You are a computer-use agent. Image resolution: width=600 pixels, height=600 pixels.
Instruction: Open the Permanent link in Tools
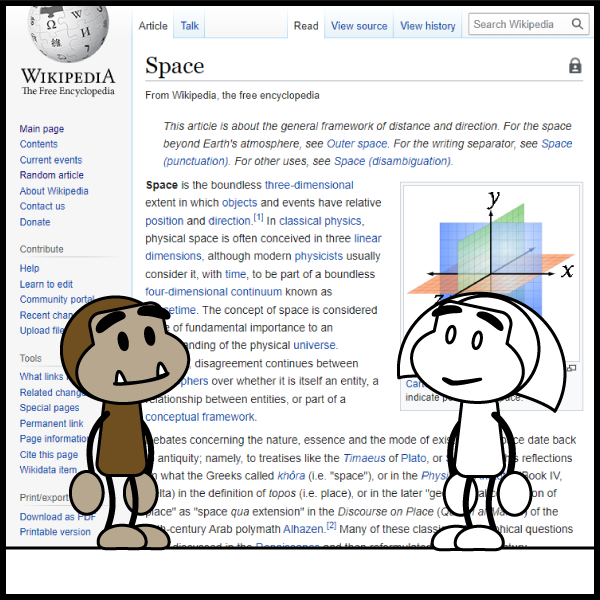point(52,424)
